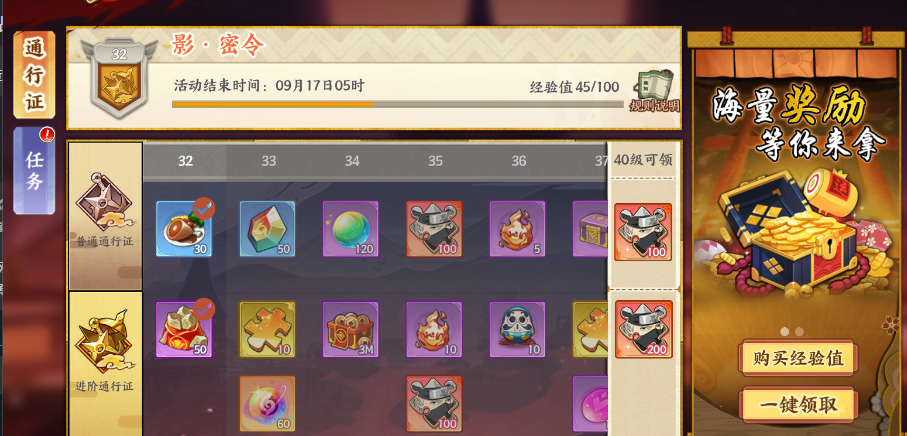The image size is (907, 436).
Task: Select the second banner page indicator dot
Action: (799, 331)
